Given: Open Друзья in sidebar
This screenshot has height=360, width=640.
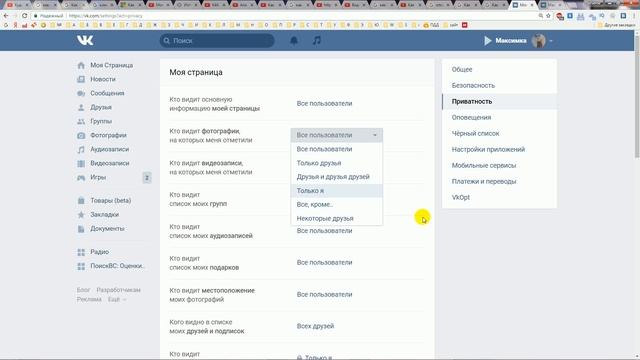Looking at the screenshot, I should tap(101, 107).
